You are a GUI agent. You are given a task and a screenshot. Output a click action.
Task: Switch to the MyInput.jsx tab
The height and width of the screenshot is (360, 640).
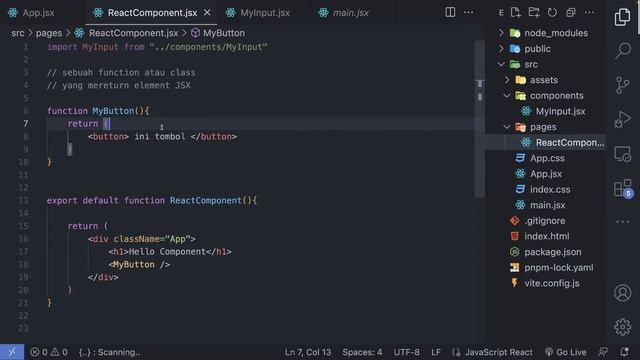pos(258,13)
